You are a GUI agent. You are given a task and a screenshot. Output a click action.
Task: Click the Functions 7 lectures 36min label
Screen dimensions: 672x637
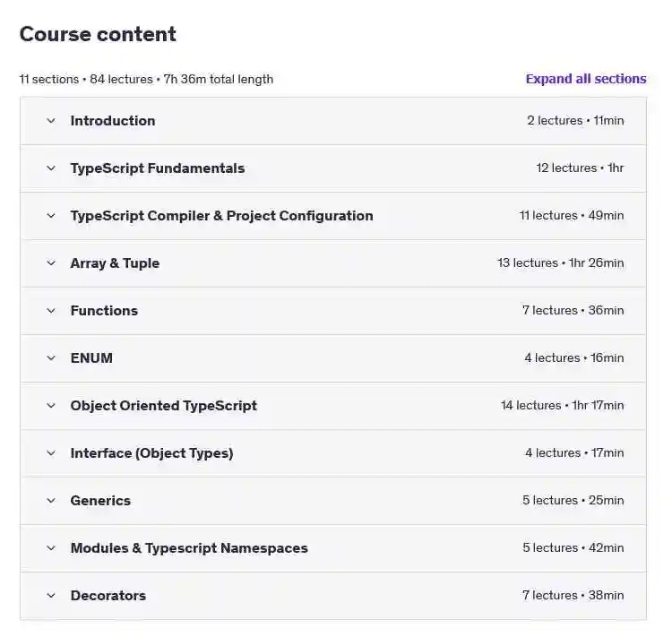(573, 310)
